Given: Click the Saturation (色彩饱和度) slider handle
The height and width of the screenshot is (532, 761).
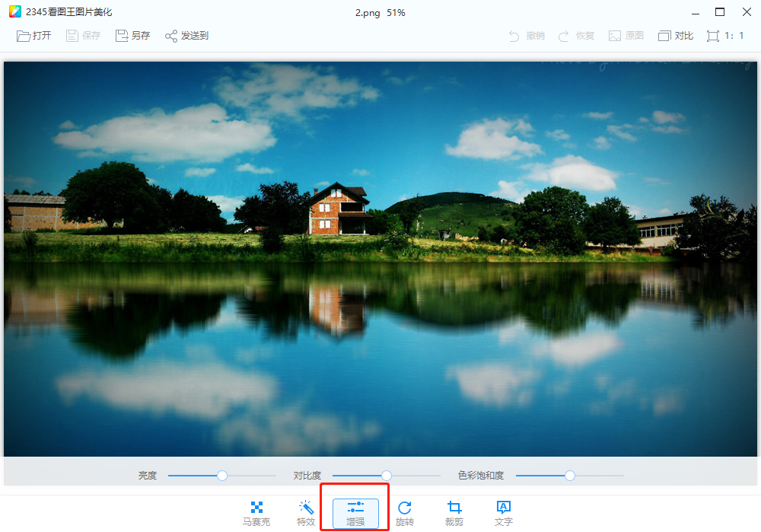Looking at the screenshot, I should click(570, 476).
